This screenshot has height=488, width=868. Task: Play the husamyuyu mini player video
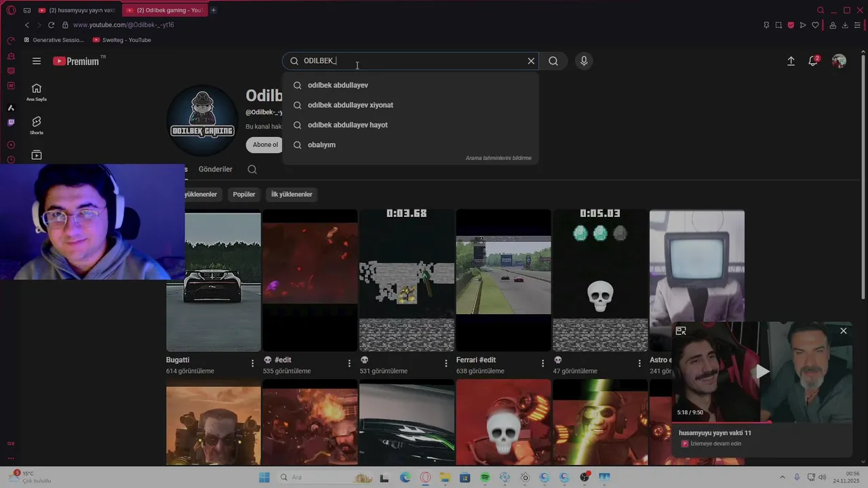[x=763, y=371]
